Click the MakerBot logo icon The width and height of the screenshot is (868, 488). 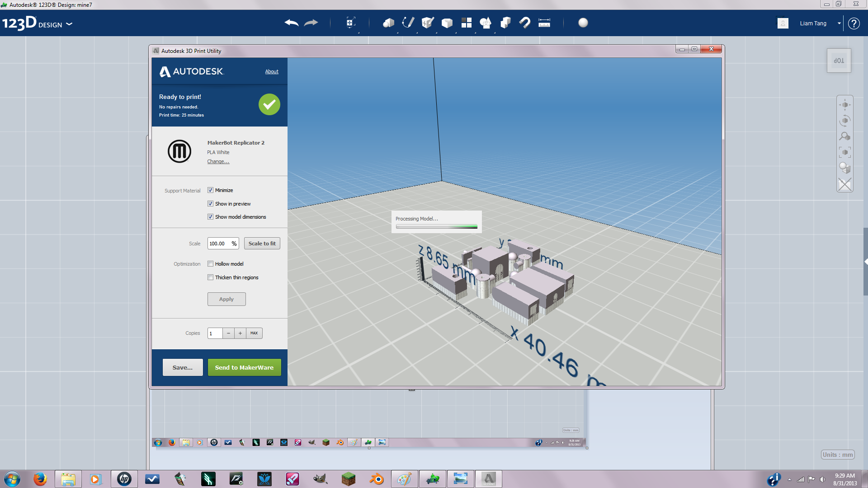179,151
